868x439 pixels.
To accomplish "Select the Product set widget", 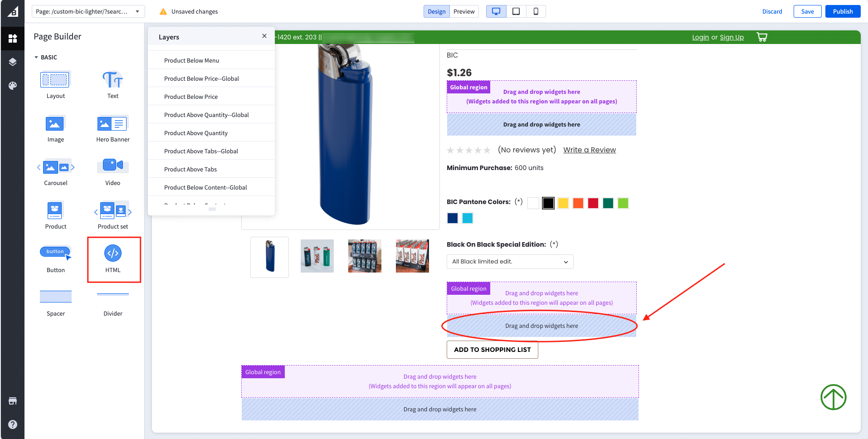I will (x=113, y=216).
